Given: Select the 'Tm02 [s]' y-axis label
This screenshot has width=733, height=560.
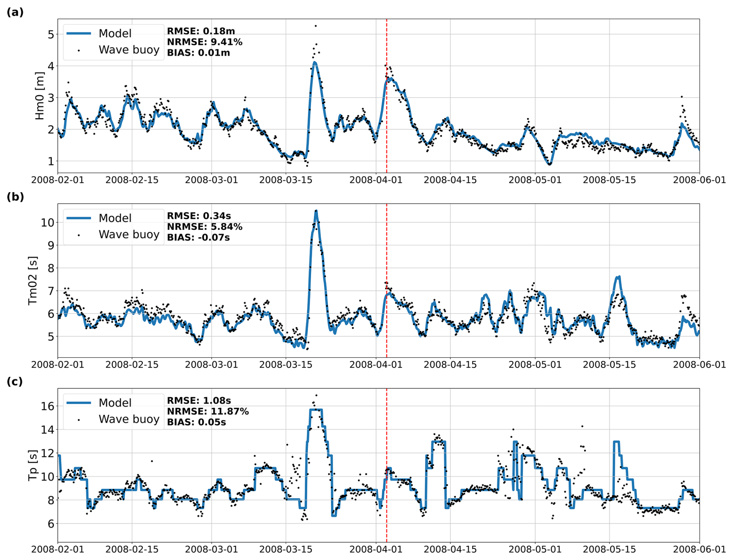Looking at the screenshot, I should (33, 280).
